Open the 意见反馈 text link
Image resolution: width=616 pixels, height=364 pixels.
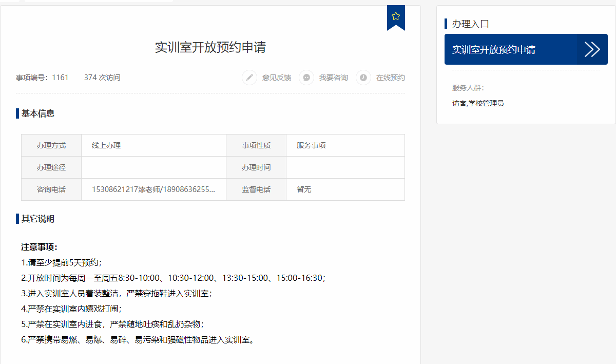tap(276, 78)
